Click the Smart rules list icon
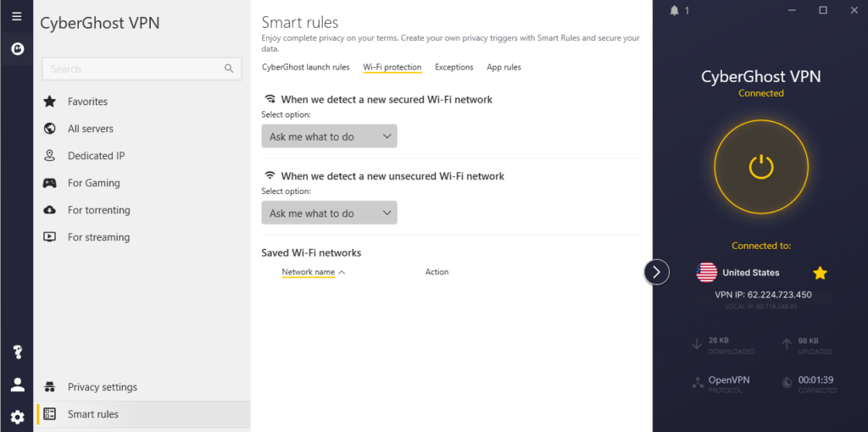This screenshot has height=432, width=868. click(50, 413)
